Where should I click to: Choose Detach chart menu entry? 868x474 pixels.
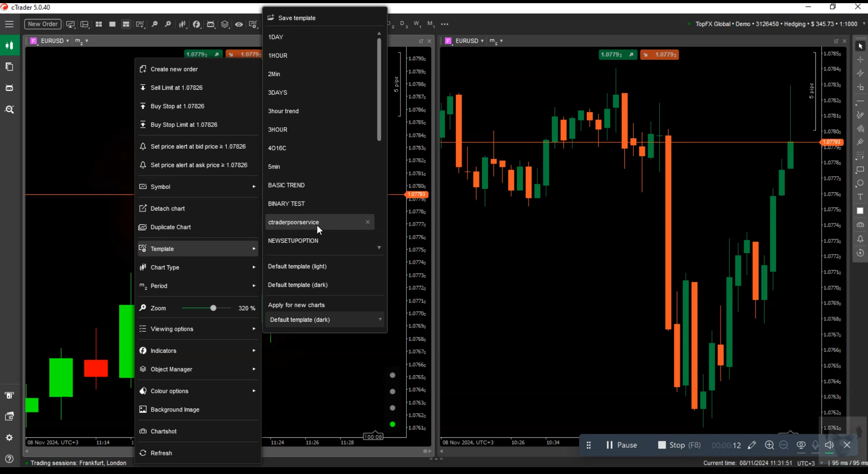pyautogui.click(x=198, y=208)
